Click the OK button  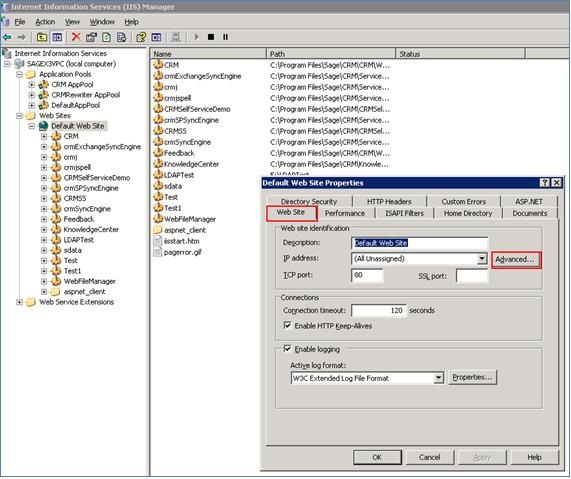377,457
